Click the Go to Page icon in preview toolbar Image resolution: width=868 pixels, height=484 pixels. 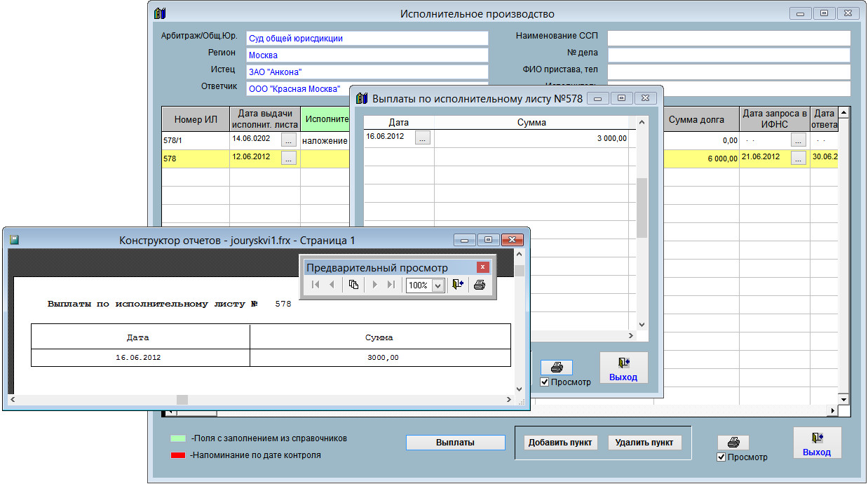354,285
